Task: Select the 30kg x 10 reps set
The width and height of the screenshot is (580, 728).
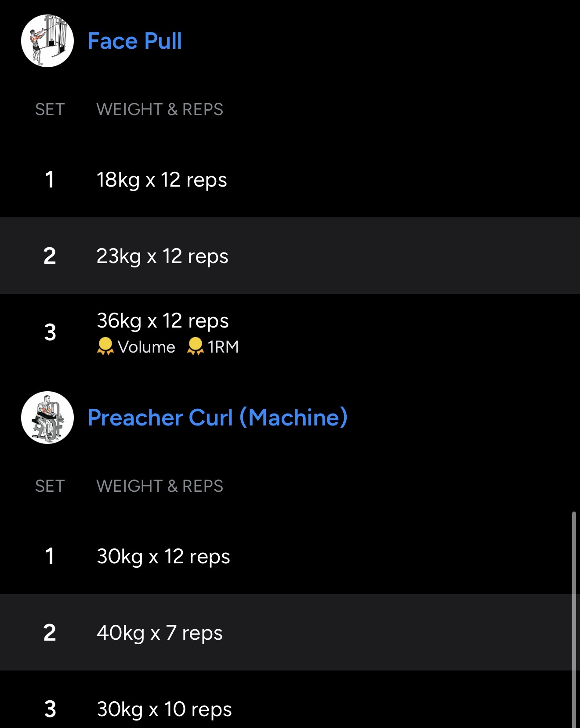Action: pos(164,709)
